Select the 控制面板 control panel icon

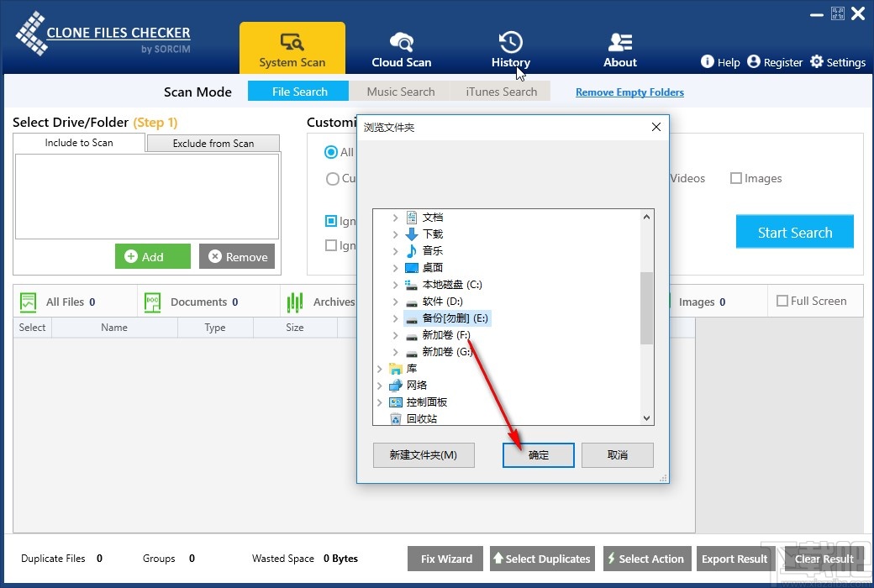396,402
